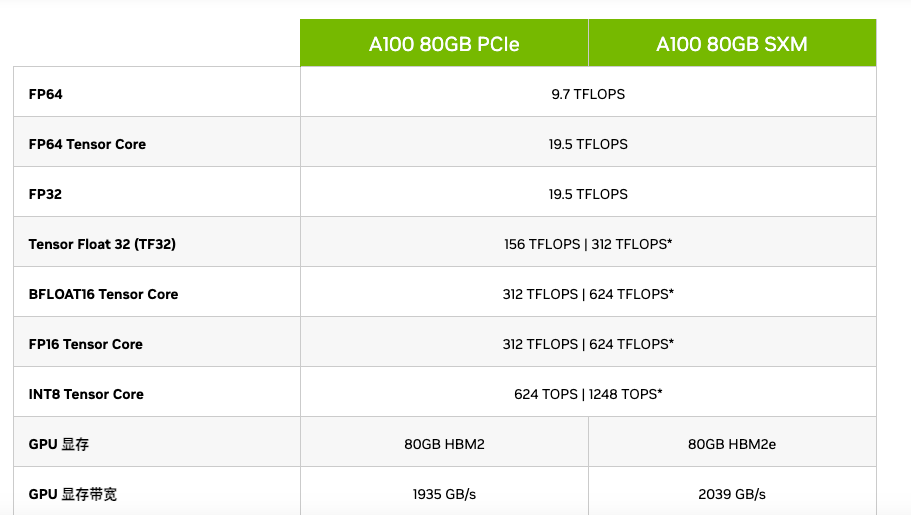Select the FP32 row label

click(45, 194)
